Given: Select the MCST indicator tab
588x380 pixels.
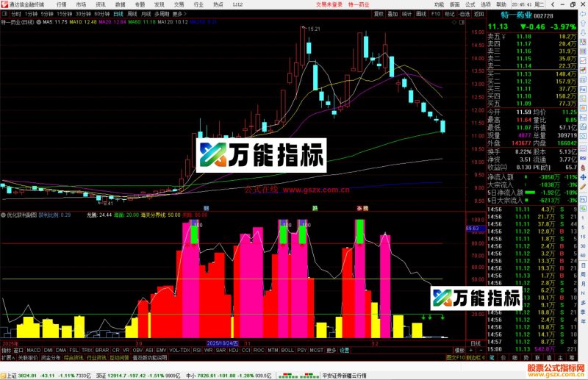Looking at the screenshot, I should click(316, 350).
